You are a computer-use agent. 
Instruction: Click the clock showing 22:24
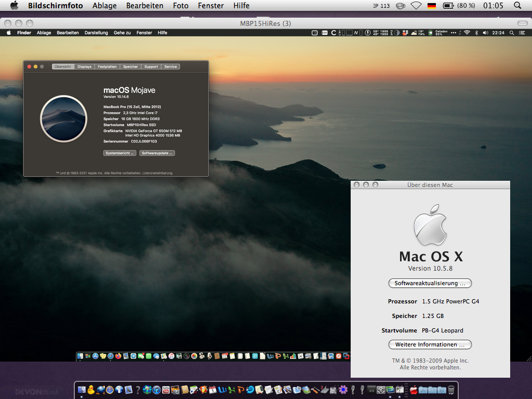498,33
